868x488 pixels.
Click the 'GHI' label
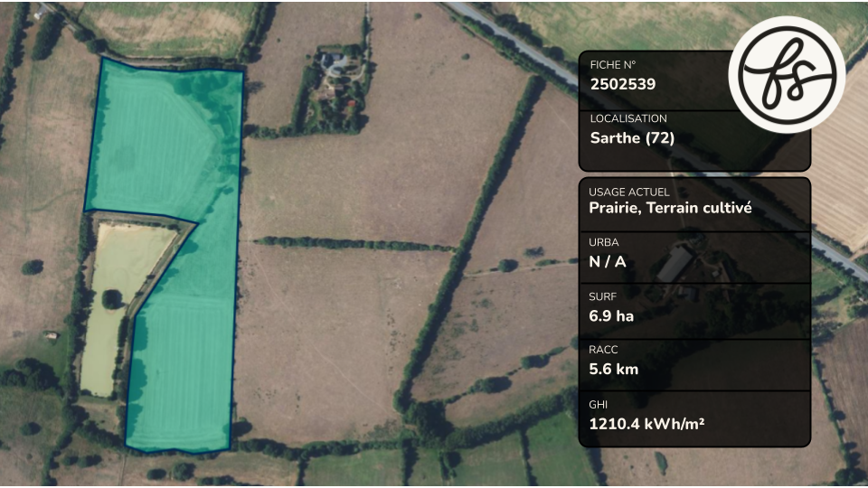[x=598, y=405]
